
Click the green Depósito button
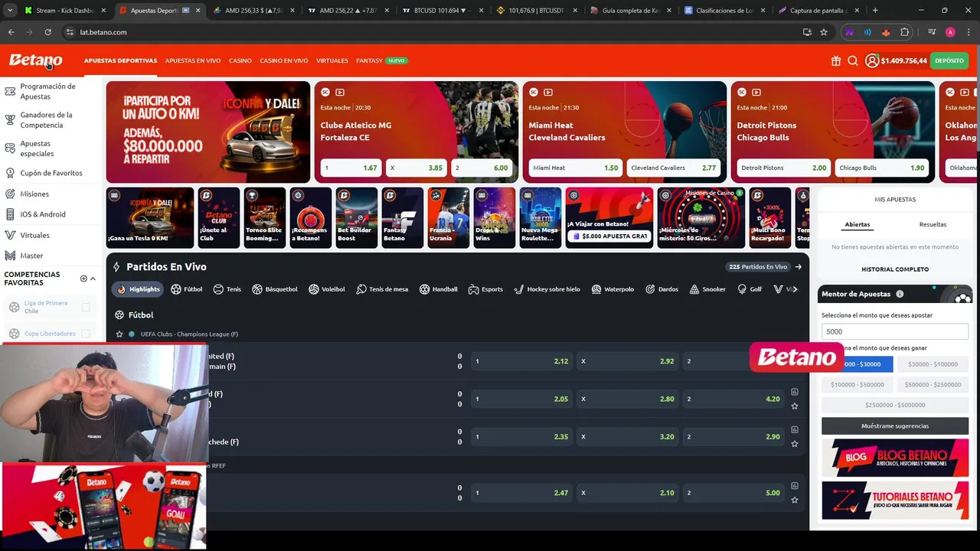949,60
